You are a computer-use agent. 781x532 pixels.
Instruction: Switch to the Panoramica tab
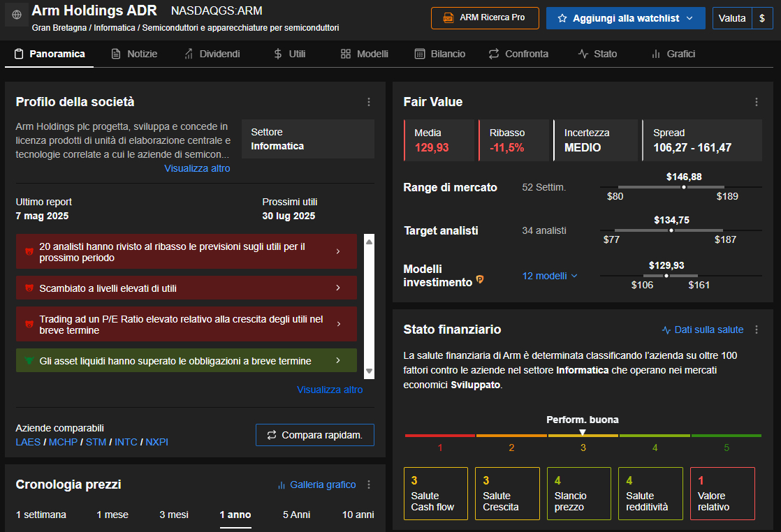click(x=50, y=54)
